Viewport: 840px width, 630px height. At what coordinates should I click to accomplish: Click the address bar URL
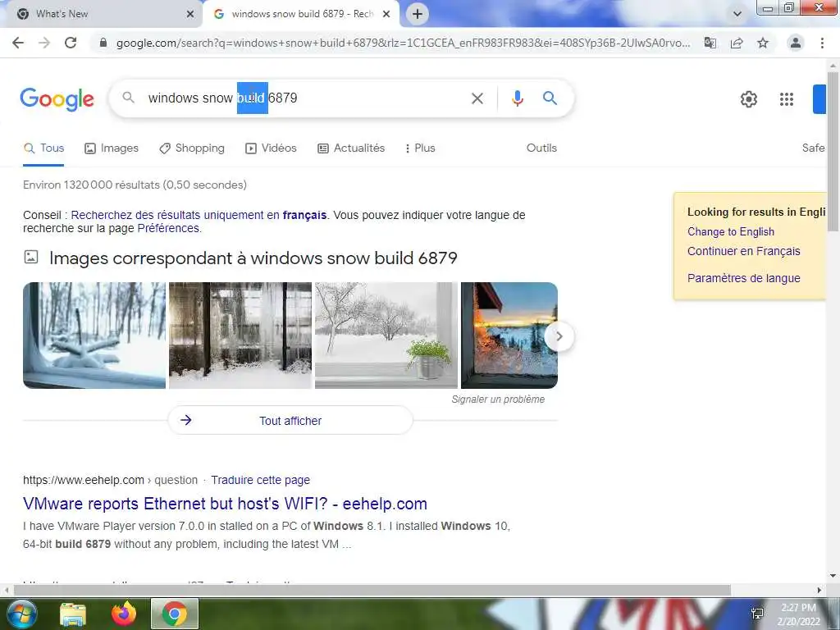point(403,43)
